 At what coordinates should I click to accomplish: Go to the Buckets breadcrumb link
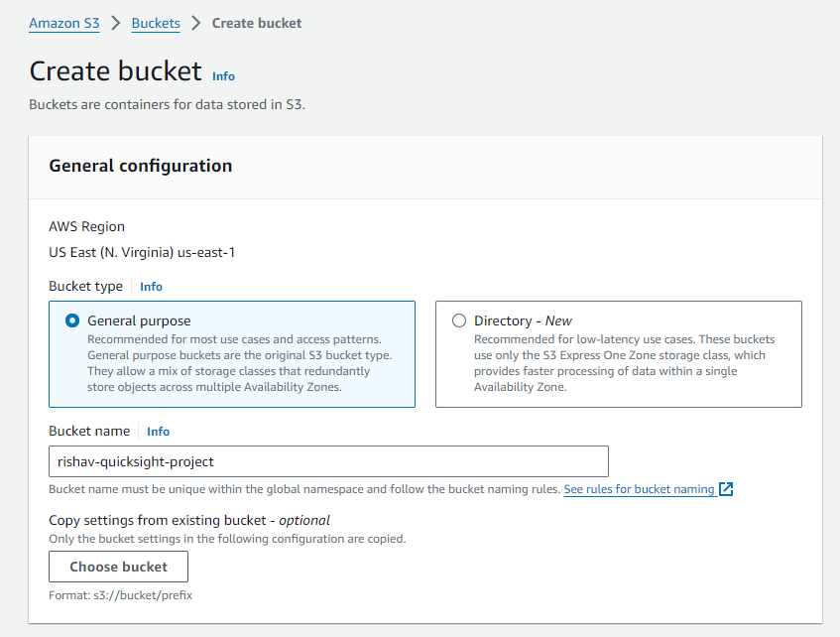156,23
